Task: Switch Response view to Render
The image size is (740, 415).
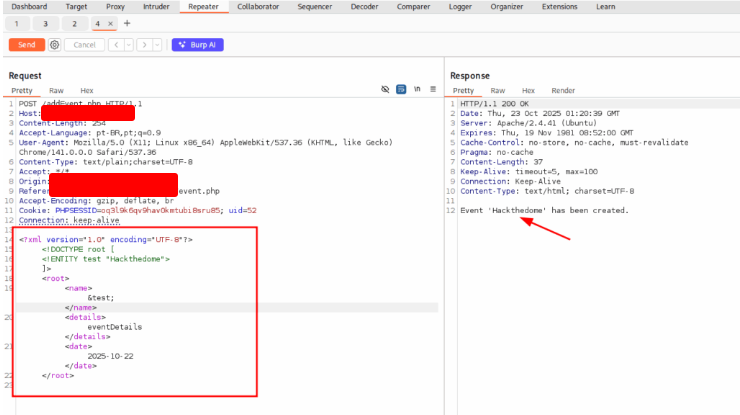Action: 563,91
